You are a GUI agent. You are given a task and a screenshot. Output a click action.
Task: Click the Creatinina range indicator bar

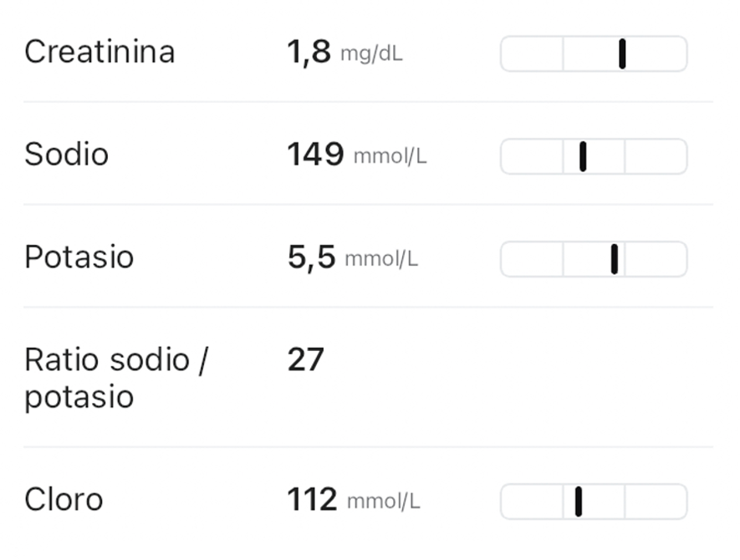pyautogui.click(x=593, y=53)
